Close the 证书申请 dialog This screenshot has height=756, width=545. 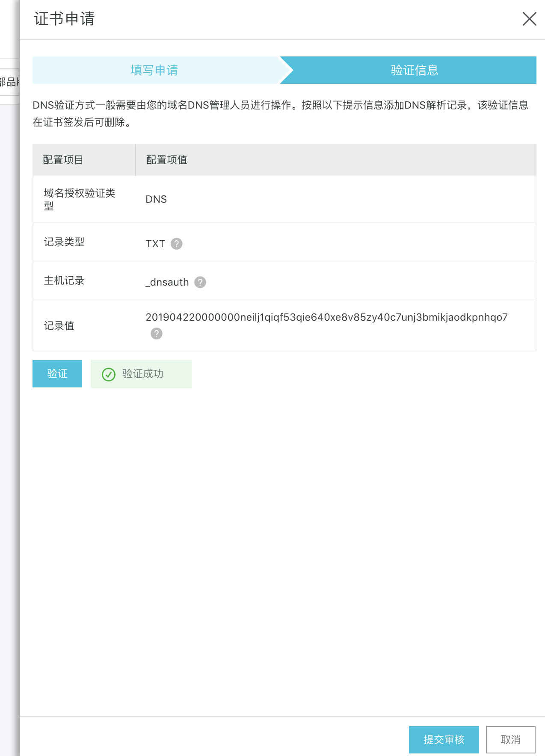tap(529, 19)
